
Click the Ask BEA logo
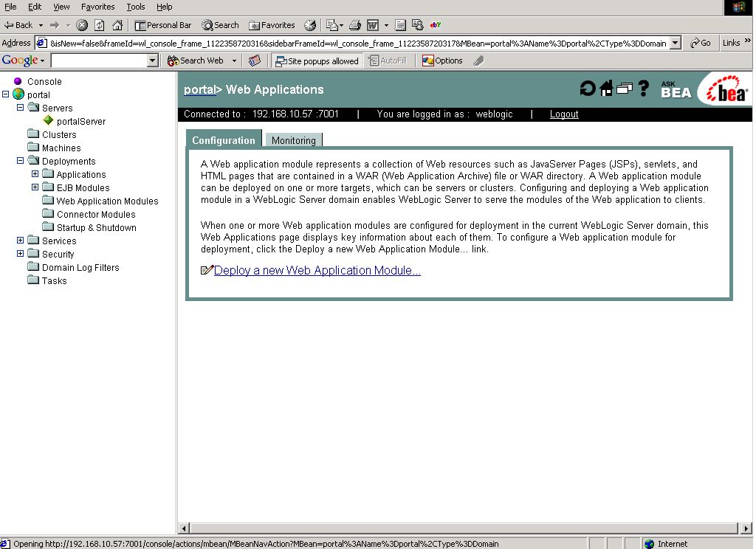click(x=676, y=89)
